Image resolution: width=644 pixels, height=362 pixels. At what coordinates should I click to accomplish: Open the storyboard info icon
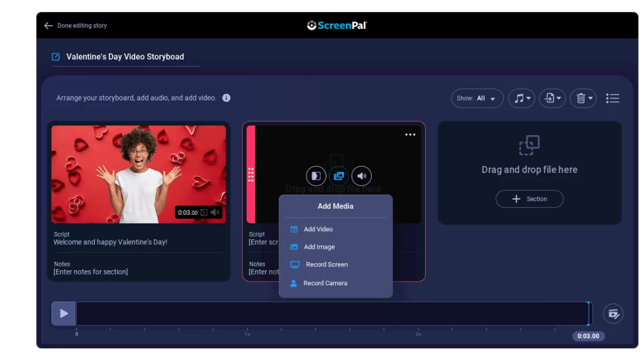point(226,97)
